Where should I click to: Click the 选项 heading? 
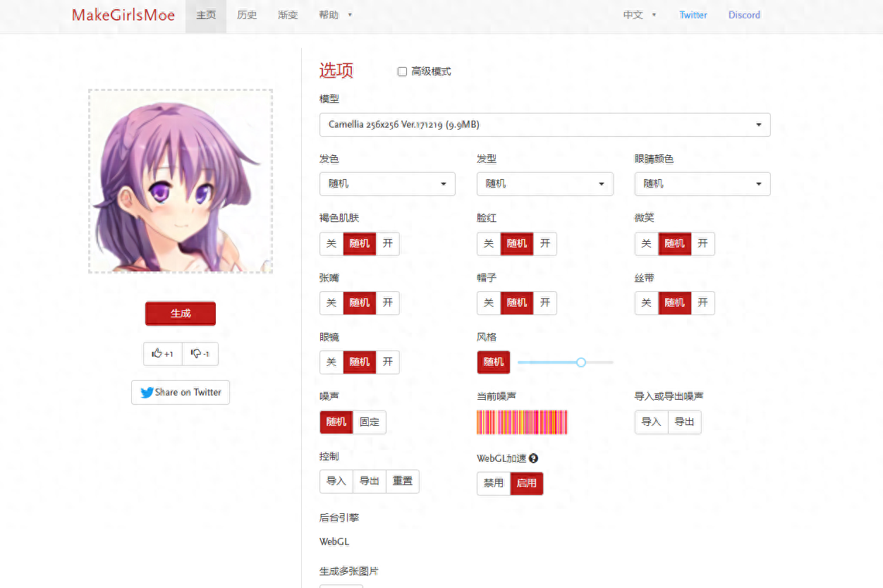(x=336, y=71)
